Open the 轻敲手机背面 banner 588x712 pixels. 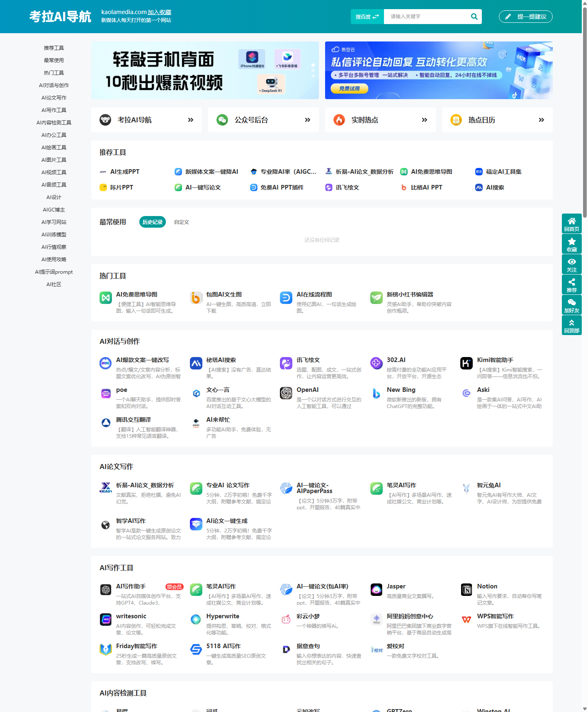(x=205, y=70)
